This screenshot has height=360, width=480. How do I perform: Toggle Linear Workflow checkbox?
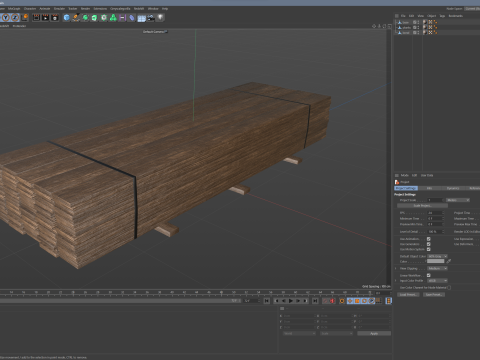429,275
